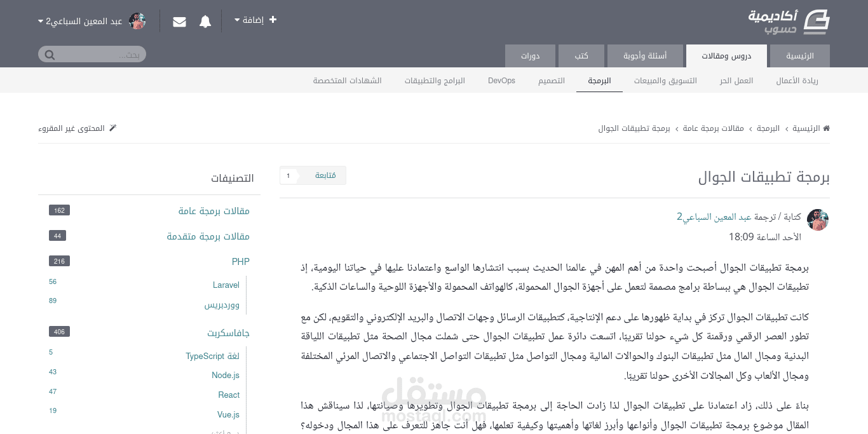
Task: Select the DevOps section
Action: click(x=501, y=81)
